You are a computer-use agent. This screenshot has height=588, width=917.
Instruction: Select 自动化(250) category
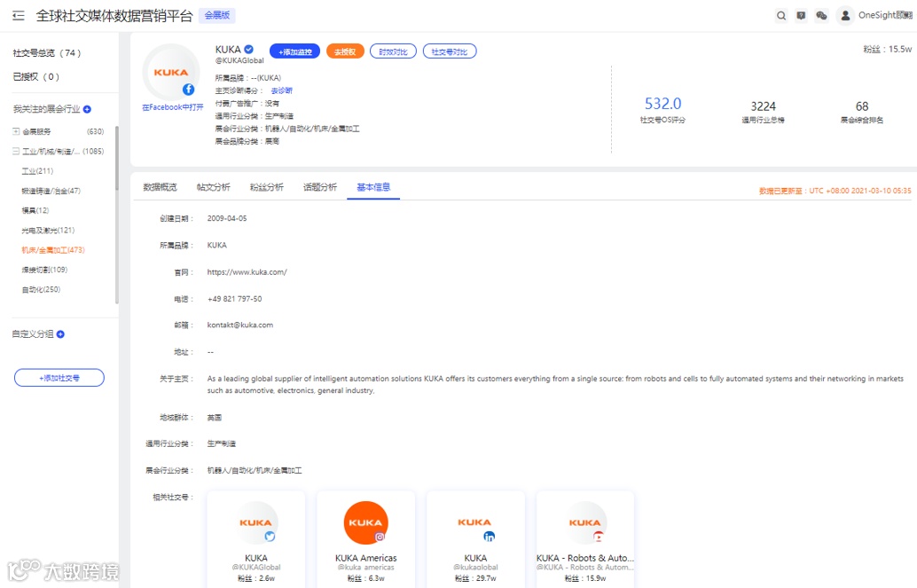[x=41, y=289]
